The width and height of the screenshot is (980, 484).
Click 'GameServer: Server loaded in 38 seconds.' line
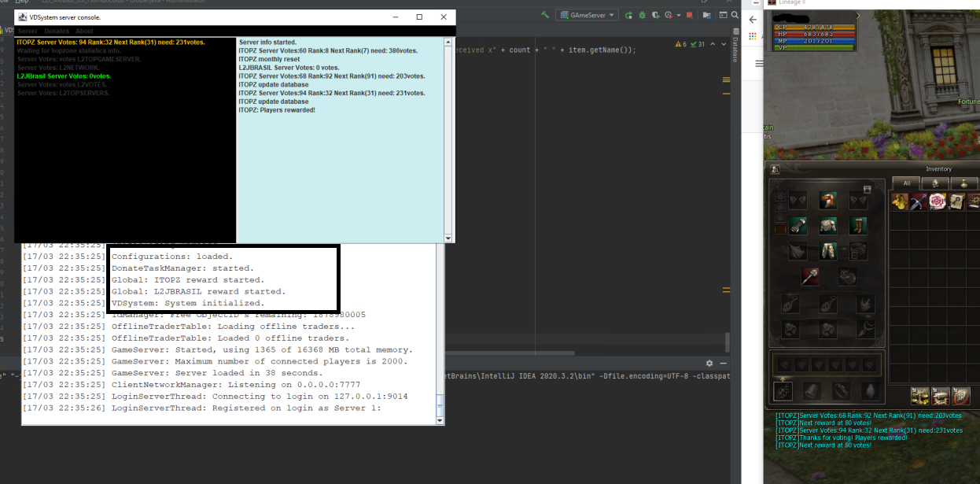217,373
